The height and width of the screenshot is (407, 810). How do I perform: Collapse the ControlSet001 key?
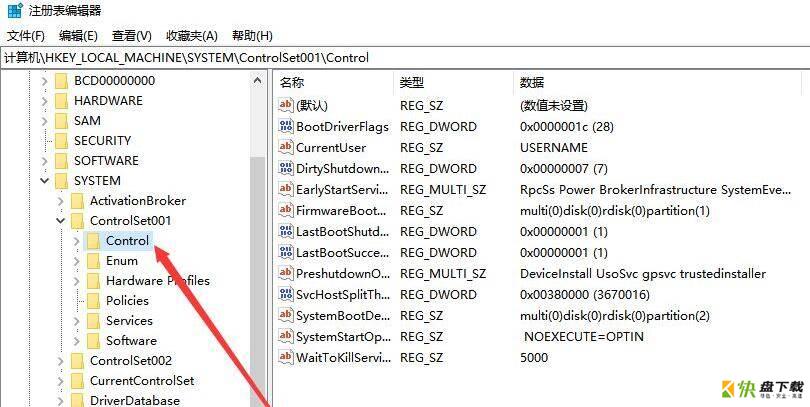(60, 221)
